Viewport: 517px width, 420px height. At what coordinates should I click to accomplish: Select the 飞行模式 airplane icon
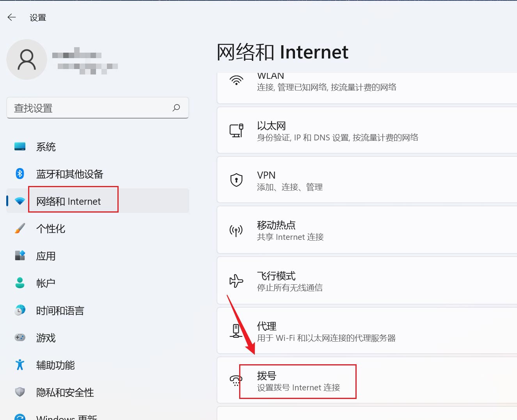[236, 281]
